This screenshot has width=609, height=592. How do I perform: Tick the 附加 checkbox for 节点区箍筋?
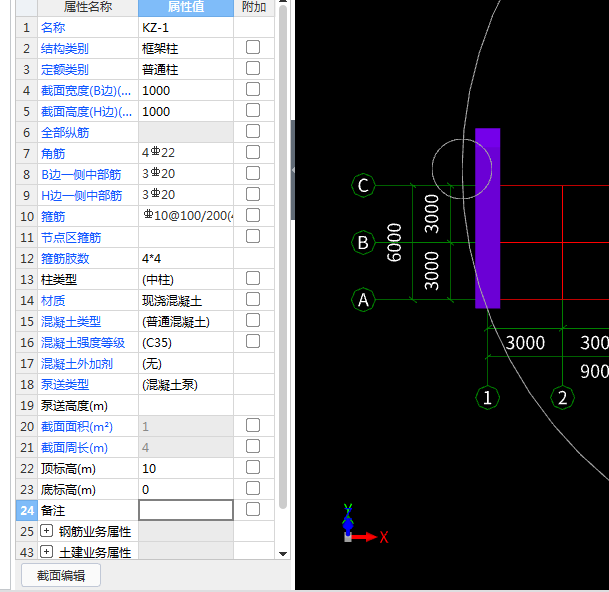(x=253, y=236)
